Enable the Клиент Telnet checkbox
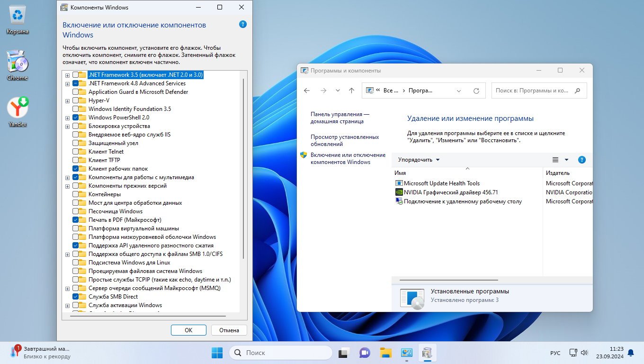The width and height of the screenshot is (644, 364). tap(76, 152)
